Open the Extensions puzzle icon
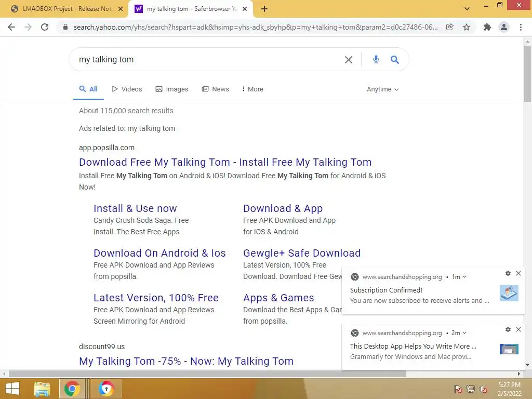Viewport: 532px width, 399px height. (487, 27)
